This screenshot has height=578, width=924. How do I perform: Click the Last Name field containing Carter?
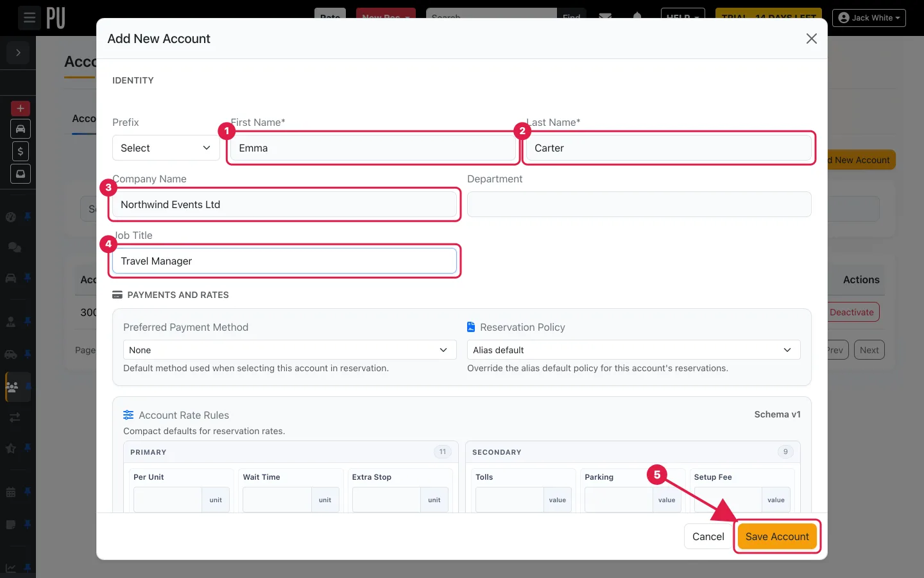click(x=669, y=148)
